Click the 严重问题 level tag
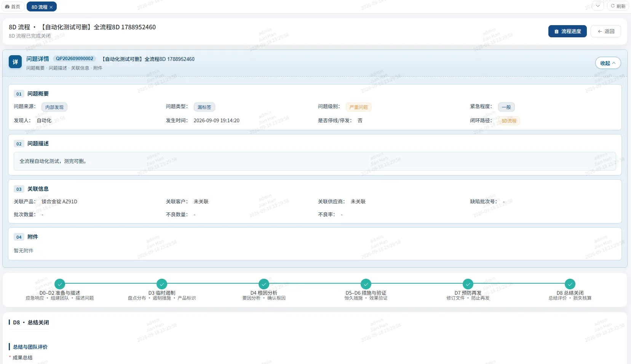Screen dimensions: 631x364 359,107
